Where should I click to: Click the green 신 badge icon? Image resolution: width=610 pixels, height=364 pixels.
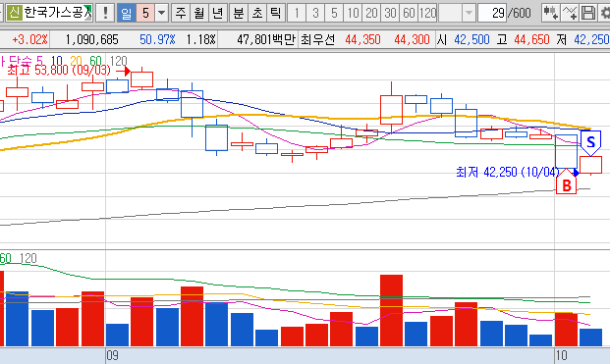pyautogui.click(x=15, y=13)
